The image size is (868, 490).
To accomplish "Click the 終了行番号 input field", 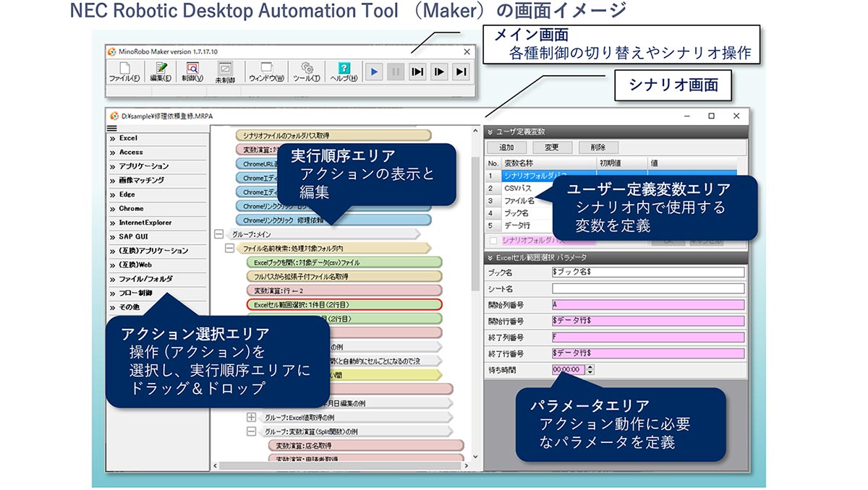I will [647, 353].
